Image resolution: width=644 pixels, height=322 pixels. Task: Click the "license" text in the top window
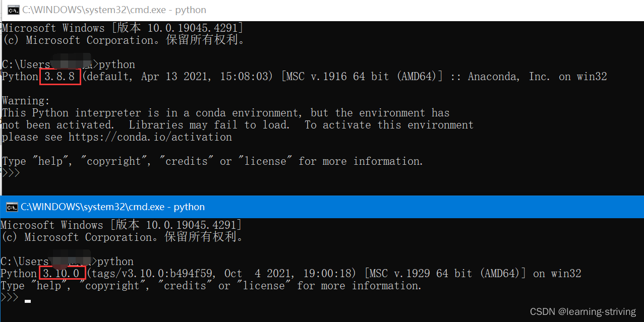266,161
